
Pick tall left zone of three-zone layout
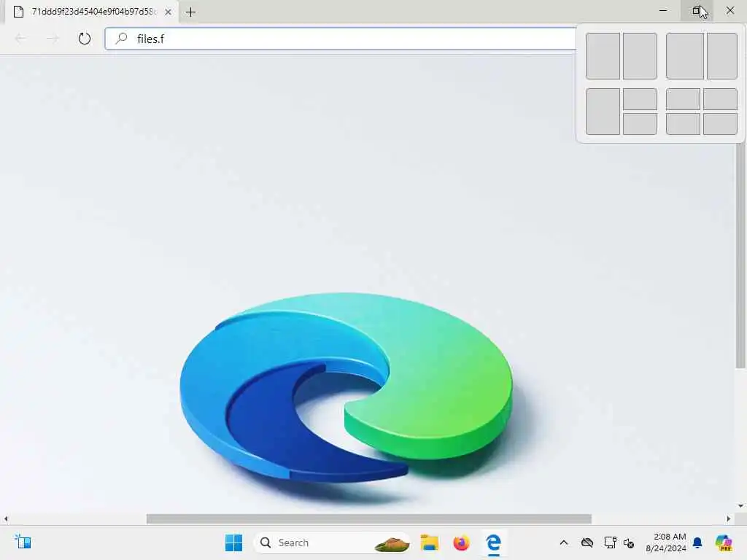[603, 112]
